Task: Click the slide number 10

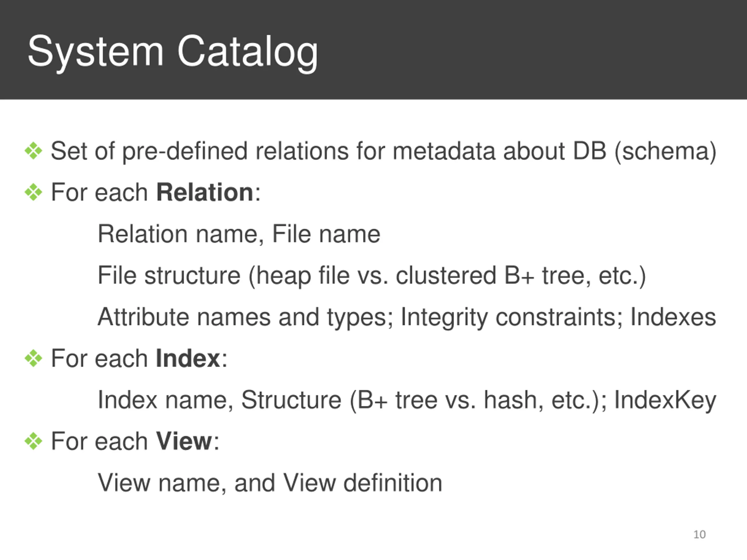Action: click(x=699, y=534)
